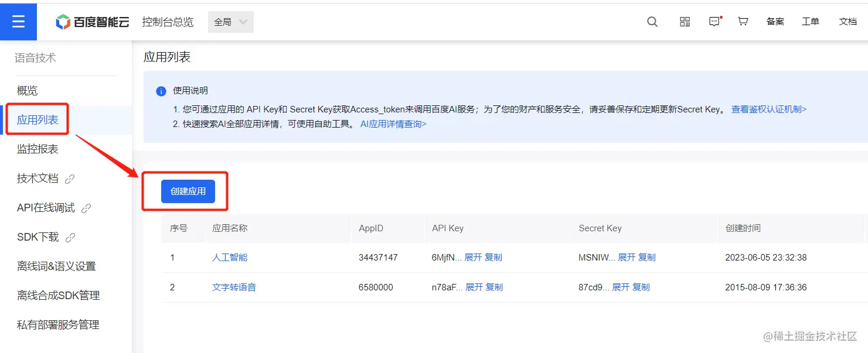868x353 pixels.
Task: Open the QR code icon
Action: coord(685,22)
